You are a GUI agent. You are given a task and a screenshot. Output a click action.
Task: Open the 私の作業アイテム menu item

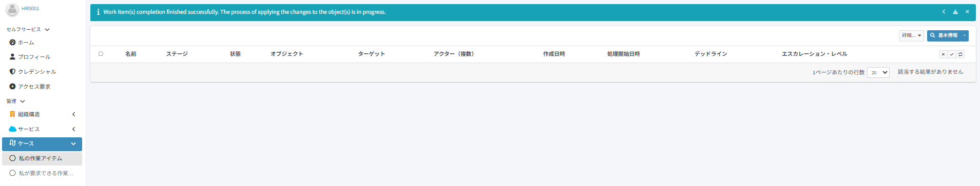pos(42,158)
